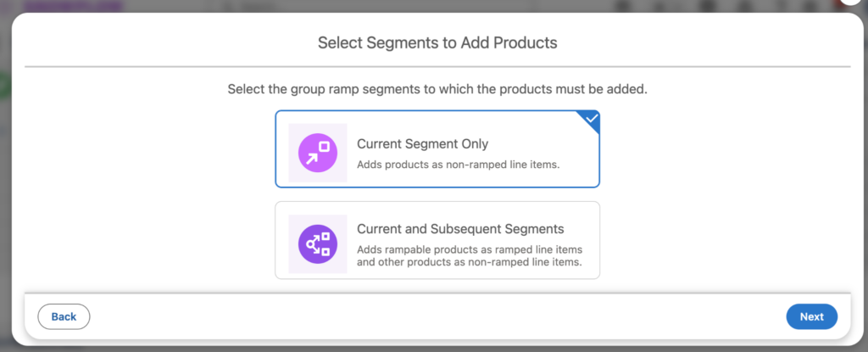Click the Select Segments to Add Products heading
Viewport: 868px width, 352px height.
pyautogui.click(x=437, y=42)
